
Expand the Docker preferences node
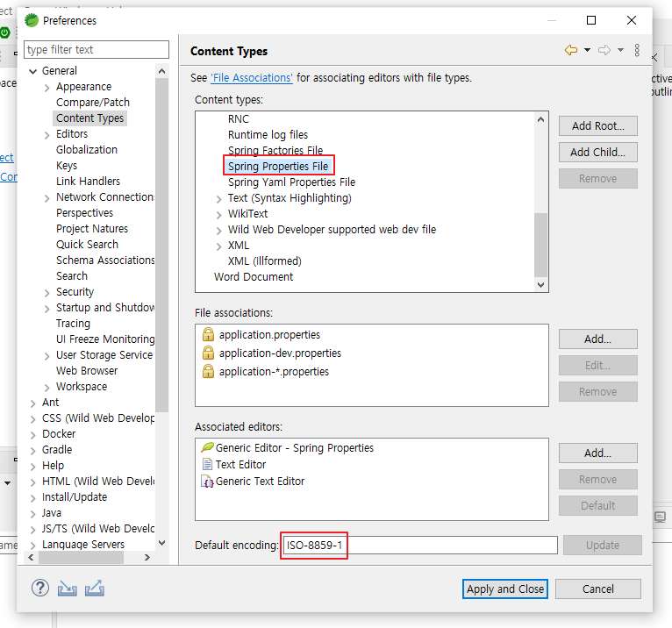32,435
